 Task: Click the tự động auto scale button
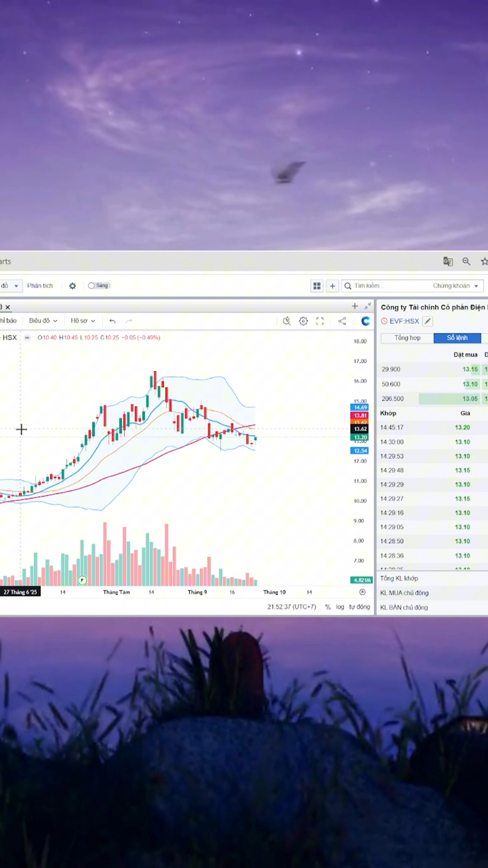tap(359, 607)
